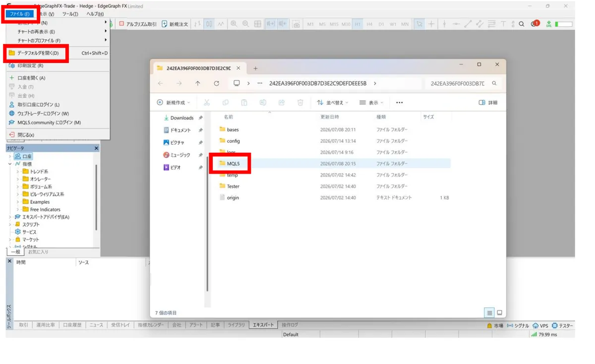Click the zoom out magnifier icon
The width and height of the screenshot is (595, 364).
point(245,24)
